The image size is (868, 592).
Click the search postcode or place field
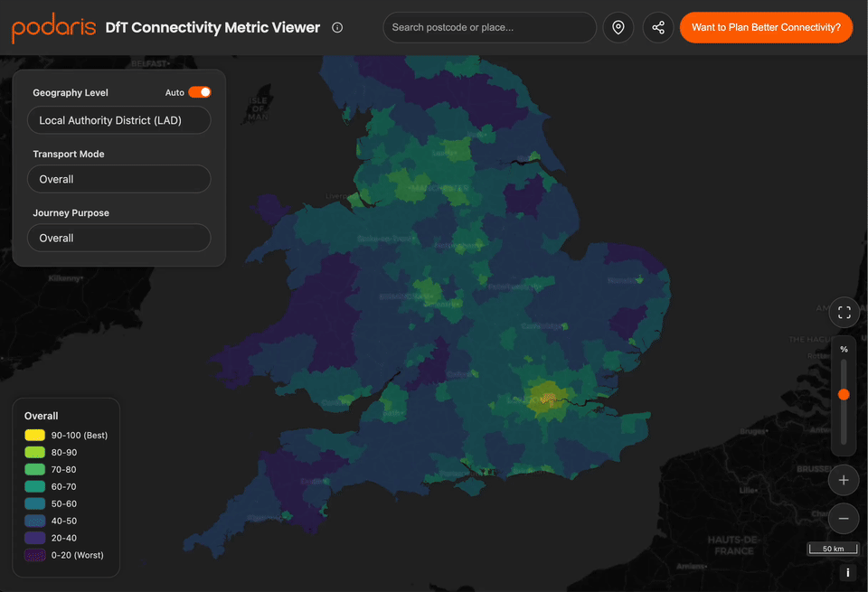pyautogui.click(x=489, y=27)
